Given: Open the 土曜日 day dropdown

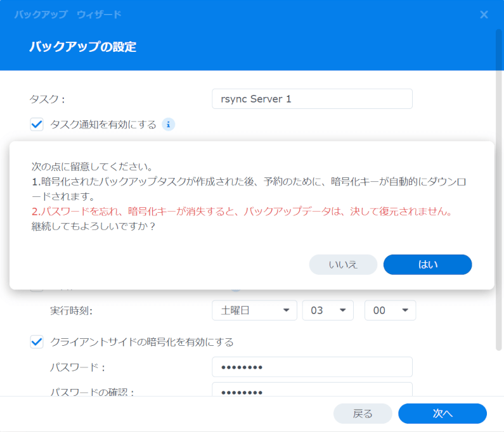Looking at the screenshot, I should (x=254, y=310).
